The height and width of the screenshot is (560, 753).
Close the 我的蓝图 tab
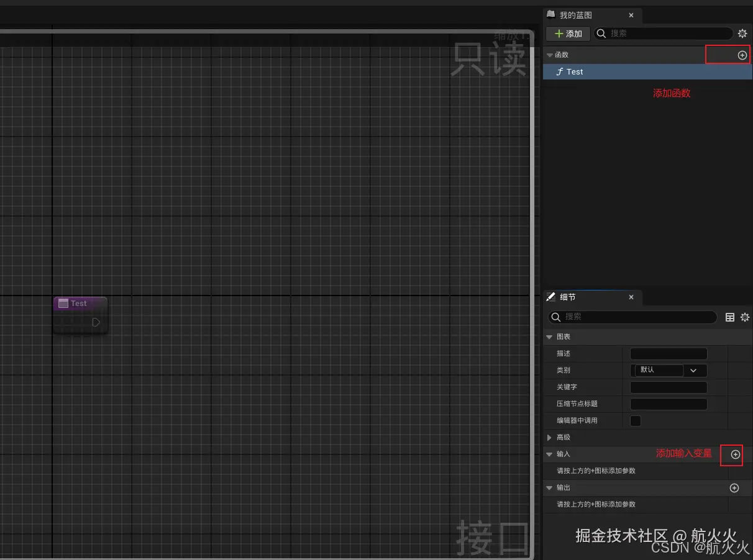coord(631,16)
